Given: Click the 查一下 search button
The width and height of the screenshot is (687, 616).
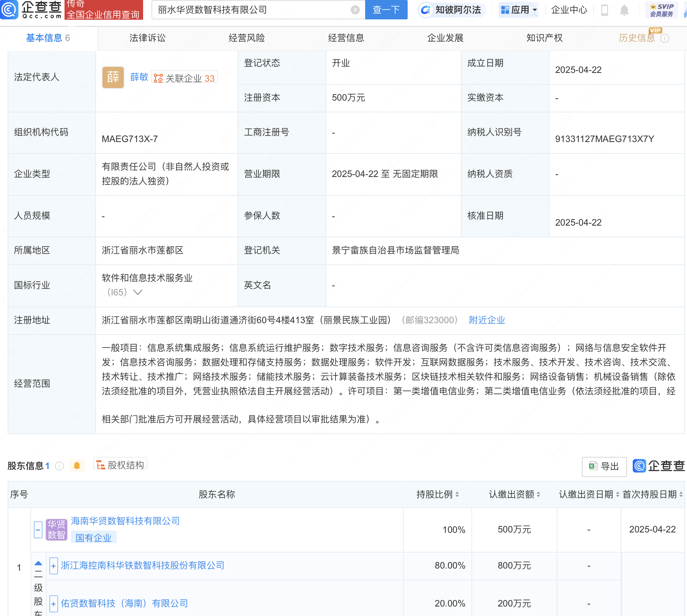Looking at the screenshot, I should pyautogui.click(x=386, y=10).
